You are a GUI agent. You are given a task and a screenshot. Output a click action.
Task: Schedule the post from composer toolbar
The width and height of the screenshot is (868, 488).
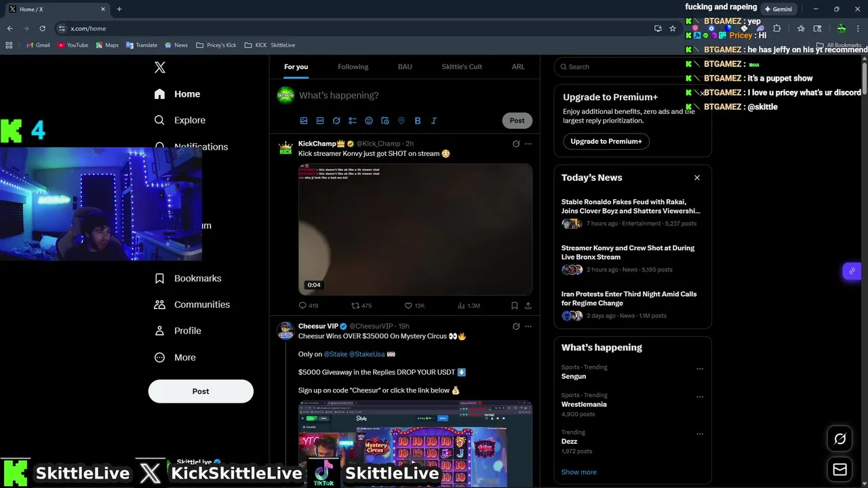tap(385, 121)
